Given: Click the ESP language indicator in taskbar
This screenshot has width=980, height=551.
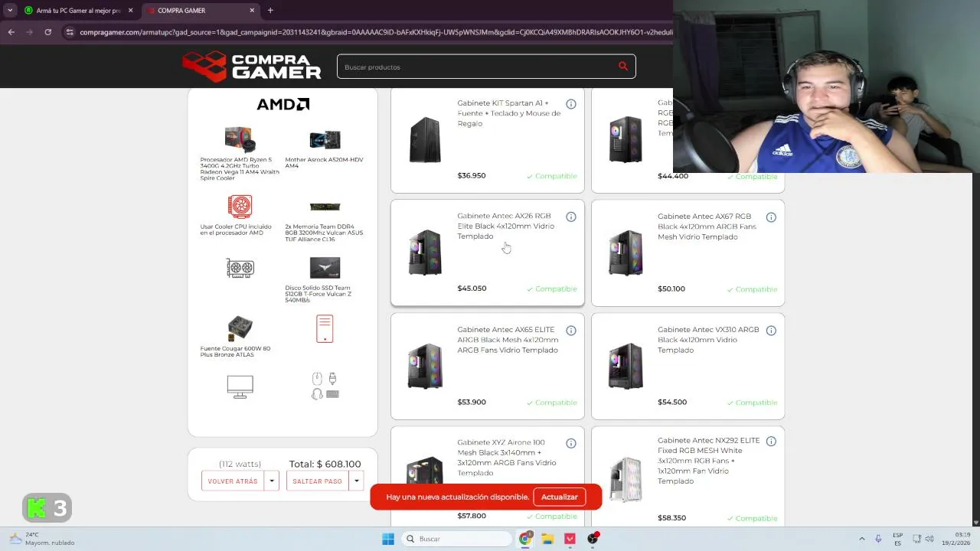Looking at the screenshot, I should click(x=897, y=539).
